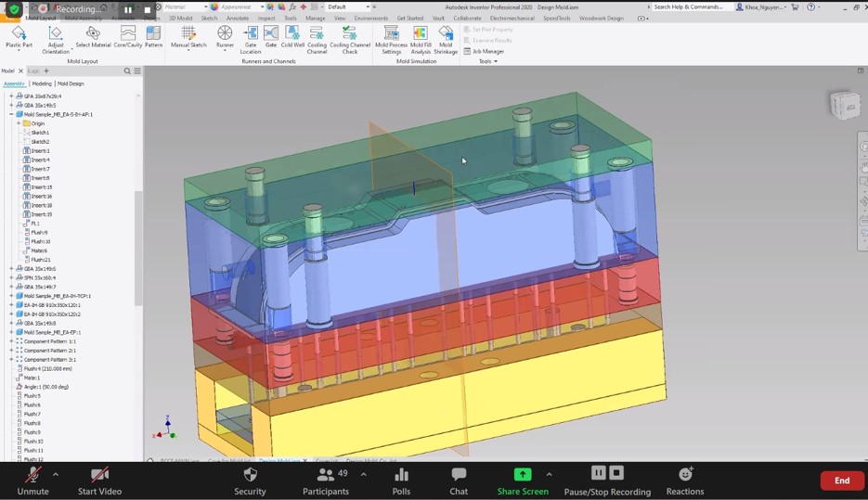This screenshot has width=868, height=500.
Task: Switch to the Inspect ribbon tab
Action: click(266, 19)
